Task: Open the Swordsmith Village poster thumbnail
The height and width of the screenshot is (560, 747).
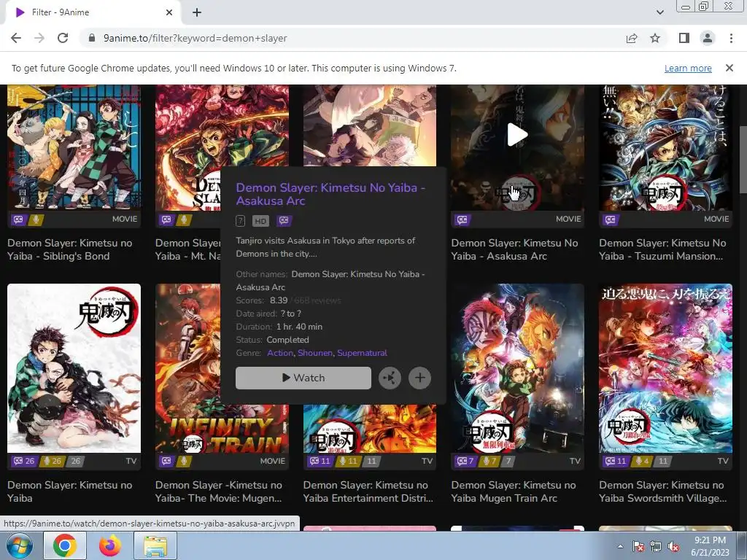Action: (665, 368)
